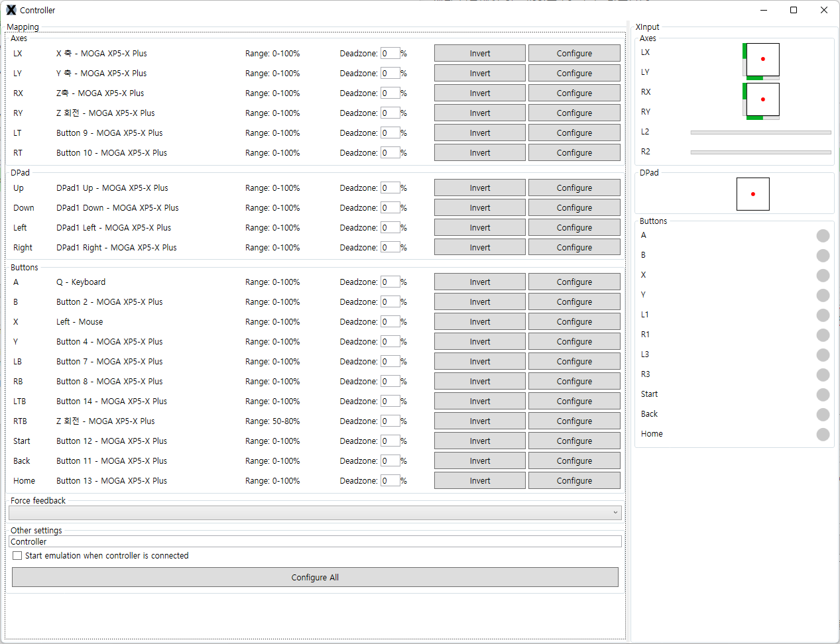Click the X app icon in title bar
The image size is (840, 644).
pyautogui.click(x=11, y=10)
